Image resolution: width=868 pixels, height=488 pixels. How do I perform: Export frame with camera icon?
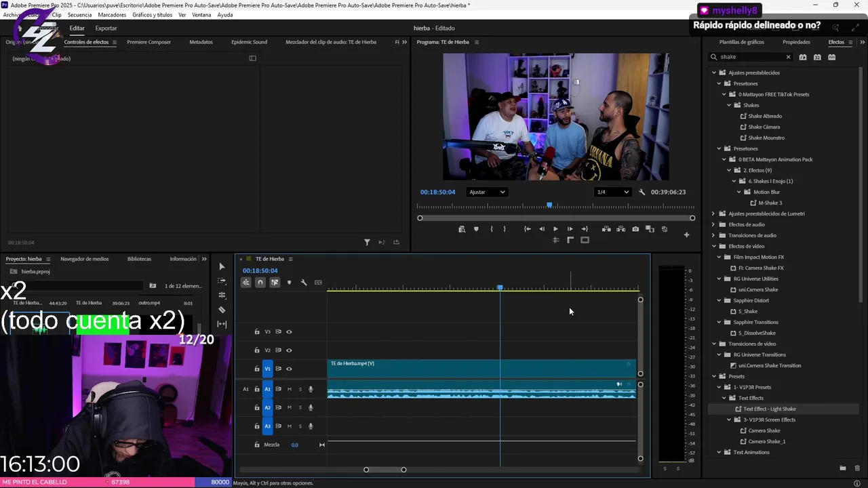(x=635, y=229)
